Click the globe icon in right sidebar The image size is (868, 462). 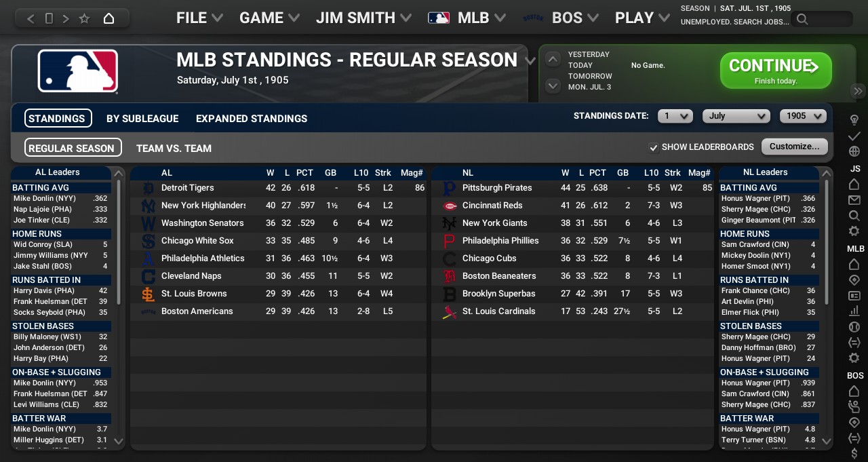pyautogui.click(x=854, y=151)
